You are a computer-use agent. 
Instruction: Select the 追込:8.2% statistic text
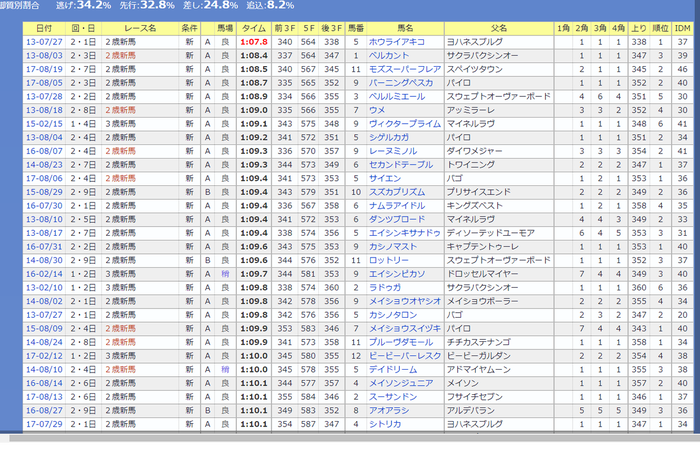pyautogui.click(x=268, y=5)
